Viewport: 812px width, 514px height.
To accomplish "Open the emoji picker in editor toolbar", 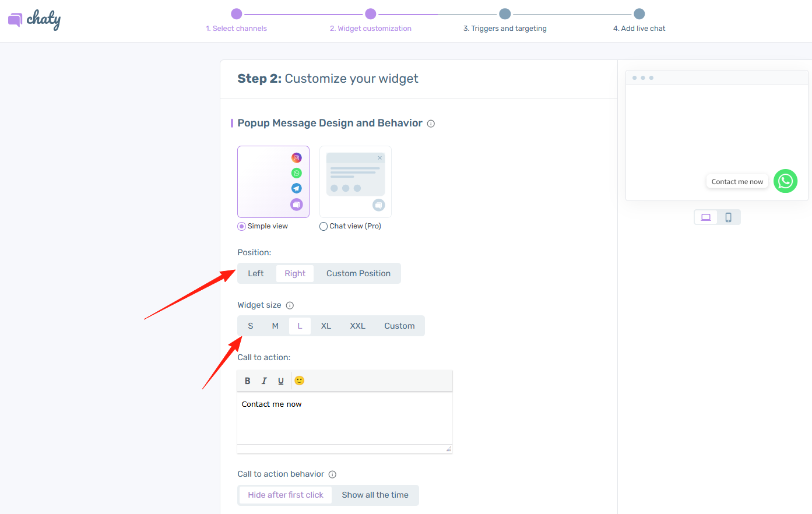I will (x=299, y=381).
